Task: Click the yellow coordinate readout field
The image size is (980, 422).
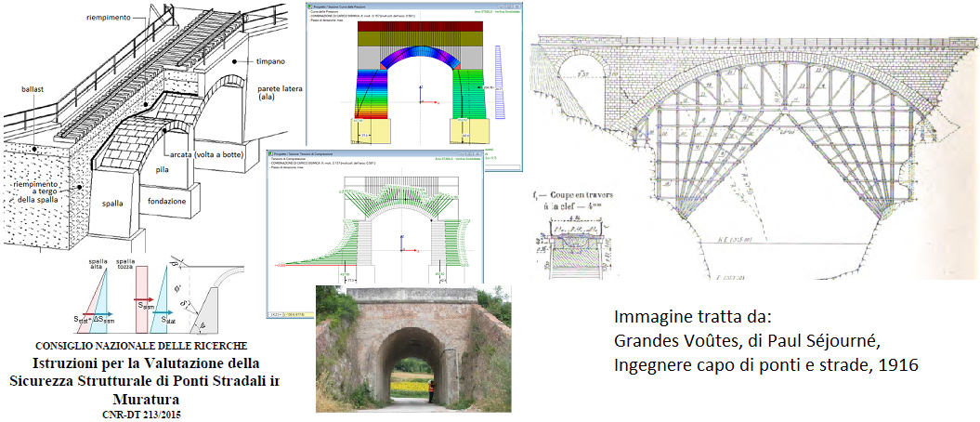Action: (299, 314)
